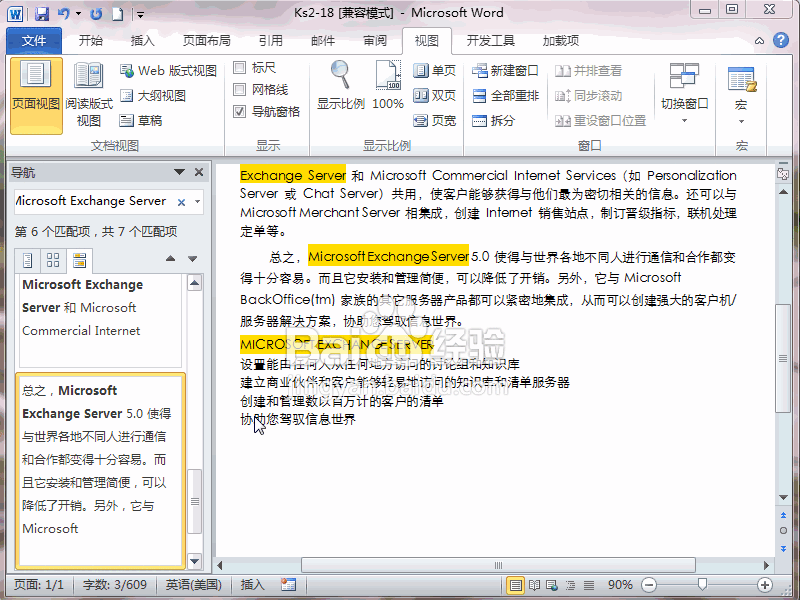Open navigation pane options dropdown arrow
800x600 pixels.
click(179, 172)
